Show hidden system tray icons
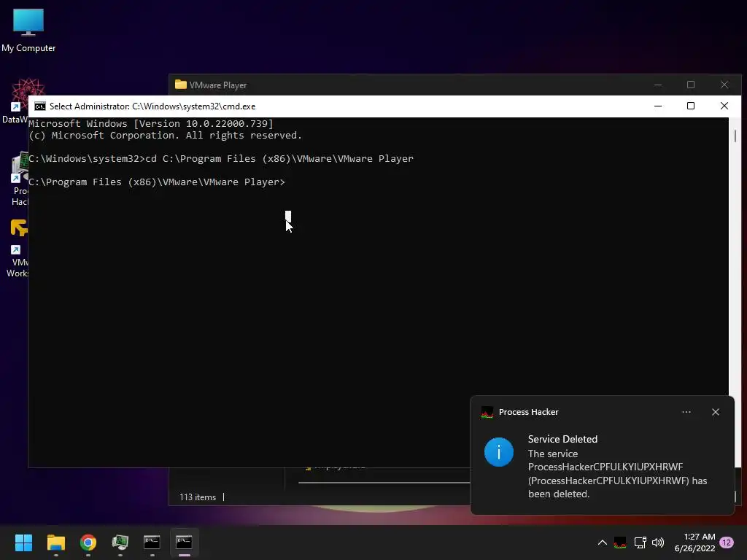Screen dimensions: 747x560 click(602, 542)
